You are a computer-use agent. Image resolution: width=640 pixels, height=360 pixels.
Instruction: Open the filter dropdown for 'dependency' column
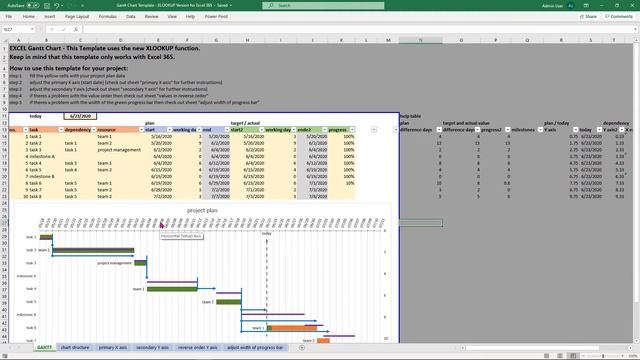point(93,130)
